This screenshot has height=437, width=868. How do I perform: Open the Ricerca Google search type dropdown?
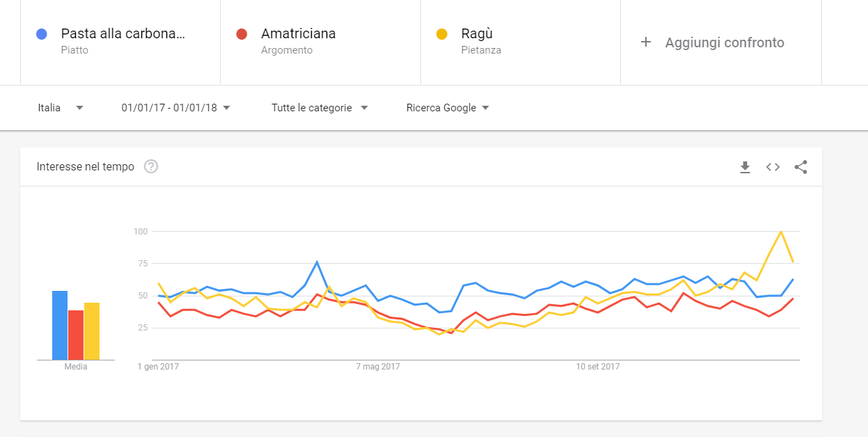pos(448,108)
